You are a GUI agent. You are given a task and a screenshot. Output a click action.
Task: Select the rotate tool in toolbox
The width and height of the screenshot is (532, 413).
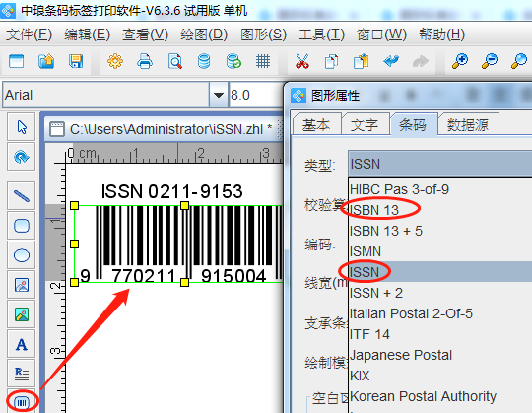pyautogui.click(x=22, y=157)
